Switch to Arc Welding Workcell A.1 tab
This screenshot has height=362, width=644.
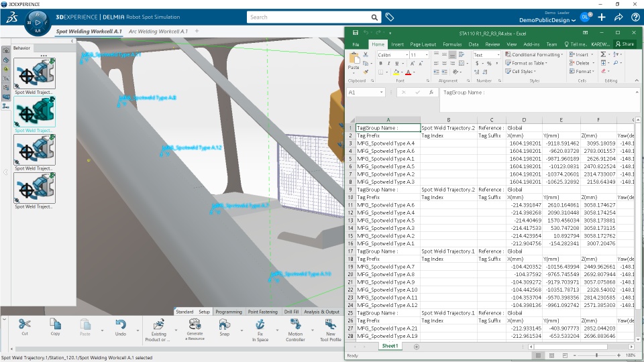158,32
